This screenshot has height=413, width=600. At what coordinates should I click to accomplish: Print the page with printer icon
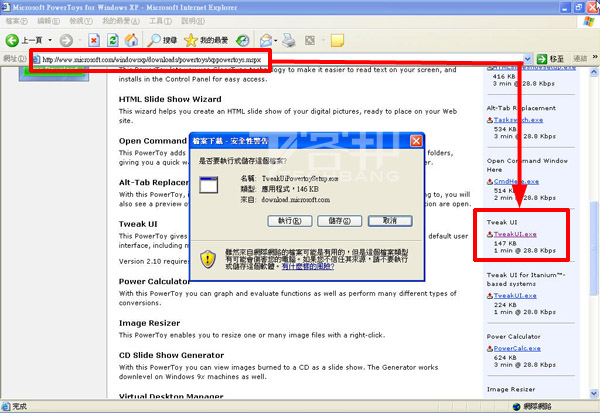[x=289, y=40]
